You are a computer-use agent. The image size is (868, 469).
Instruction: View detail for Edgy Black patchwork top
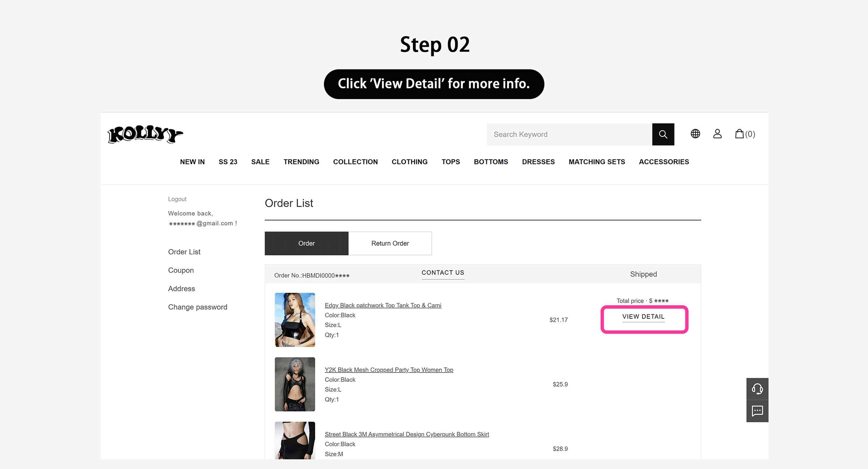[643, 317]
